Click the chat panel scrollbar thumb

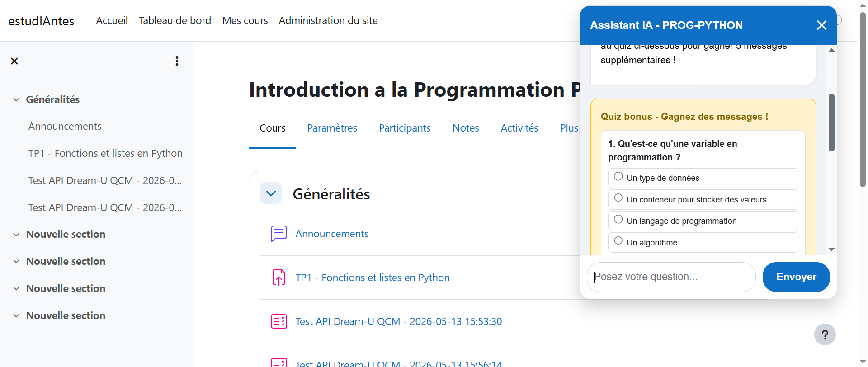point(831,122)
